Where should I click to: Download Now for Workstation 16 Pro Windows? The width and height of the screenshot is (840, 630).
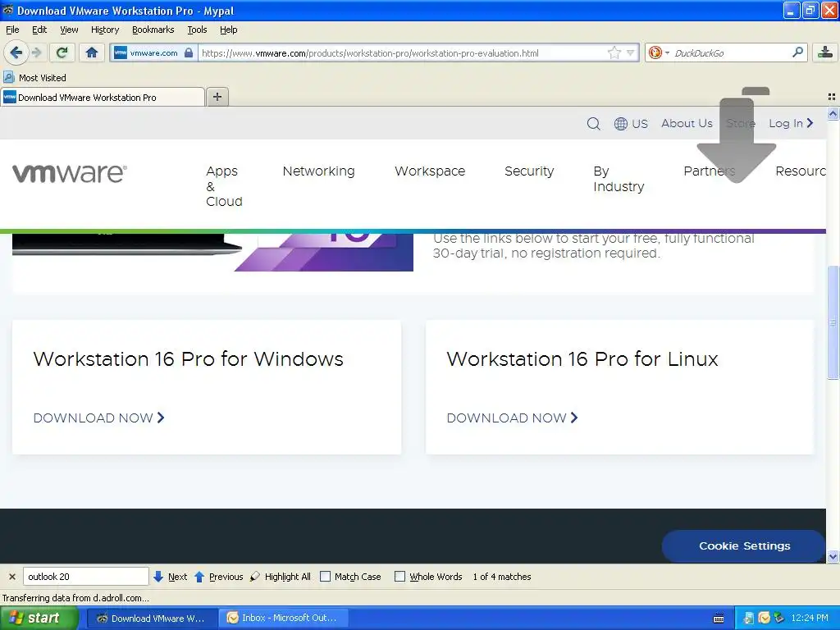[98, 418]
